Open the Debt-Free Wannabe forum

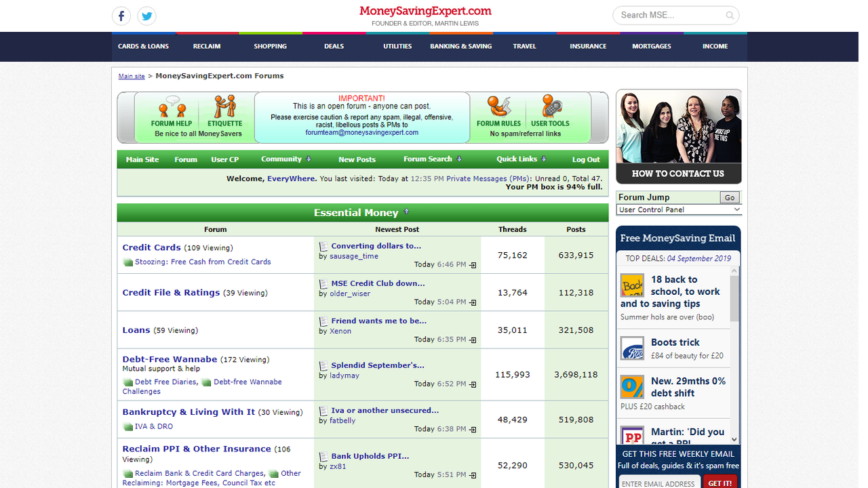(x=170, y=359)
